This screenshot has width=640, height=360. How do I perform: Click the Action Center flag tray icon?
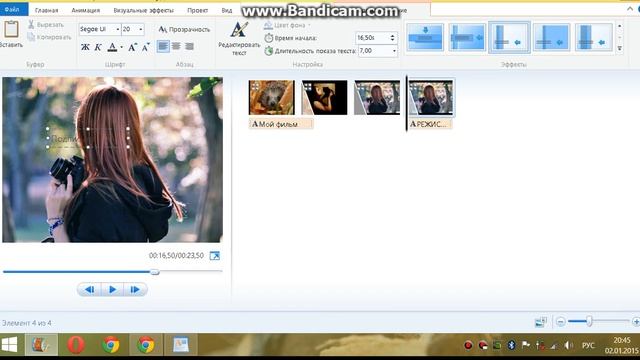point(526,345)
